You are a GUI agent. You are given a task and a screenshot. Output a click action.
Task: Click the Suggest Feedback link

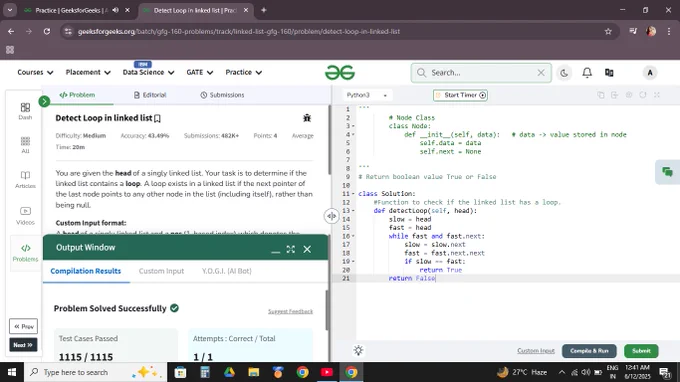290,311
